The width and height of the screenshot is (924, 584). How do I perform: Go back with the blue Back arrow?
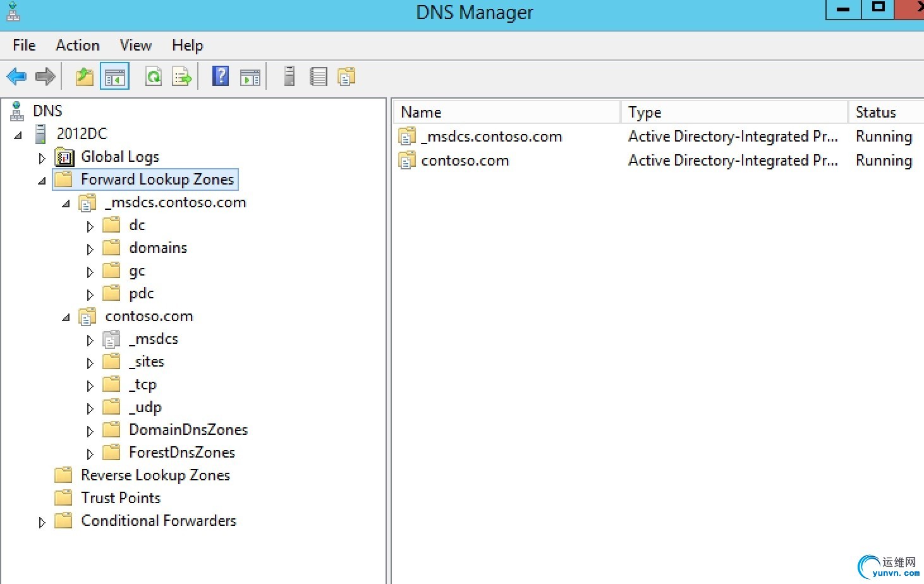pos(16,77)
